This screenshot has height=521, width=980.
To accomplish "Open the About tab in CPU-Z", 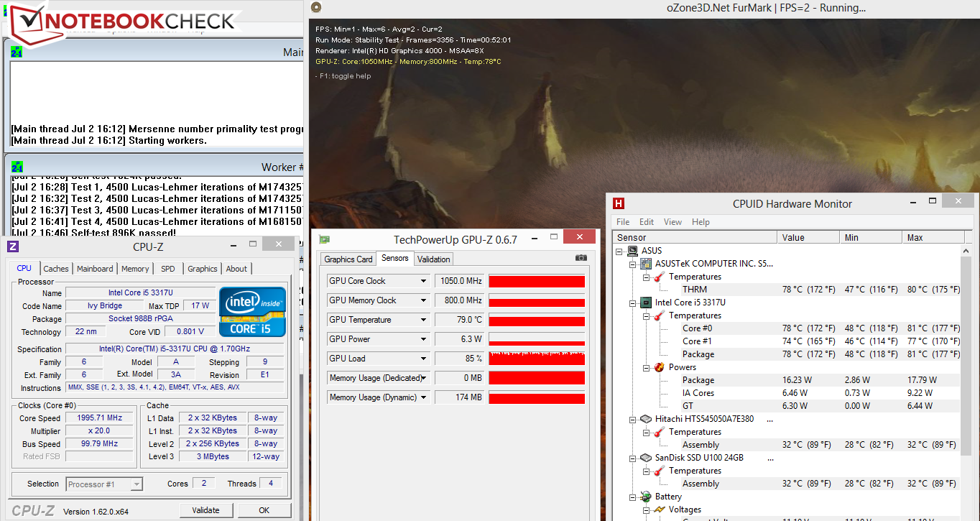I will (236, 269).
